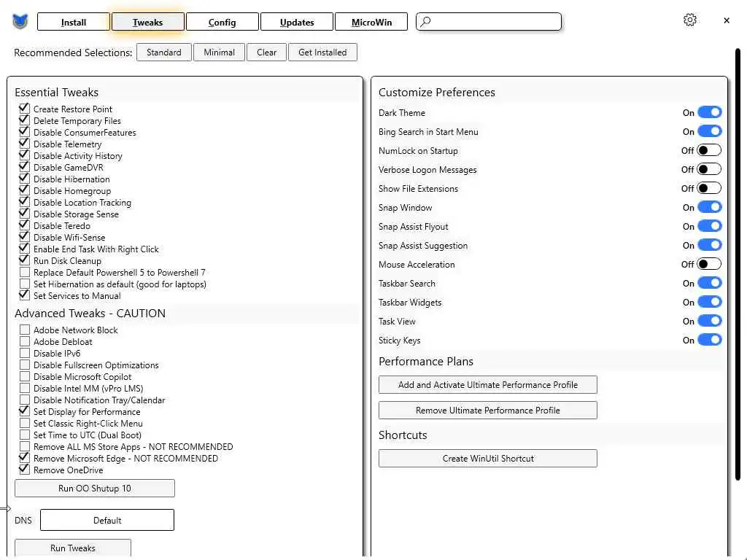747x560 pixels.
Task: Uncheck Delete Temporary Files
Action: 24,120
